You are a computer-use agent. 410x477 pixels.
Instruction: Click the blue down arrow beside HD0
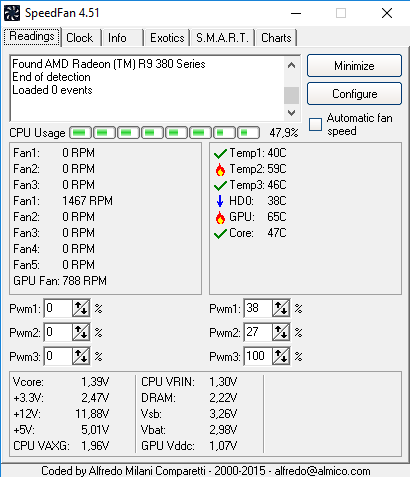[x=220, y=201]
